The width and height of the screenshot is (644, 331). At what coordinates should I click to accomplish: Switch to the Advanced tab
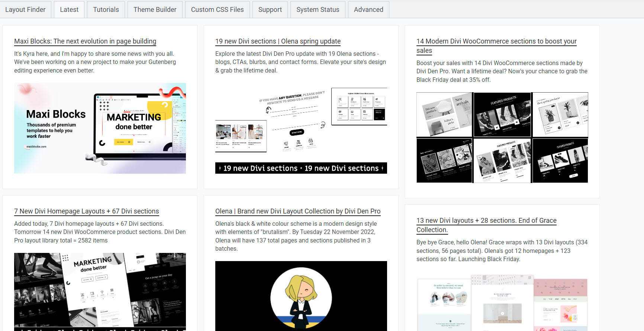[368, 10]
